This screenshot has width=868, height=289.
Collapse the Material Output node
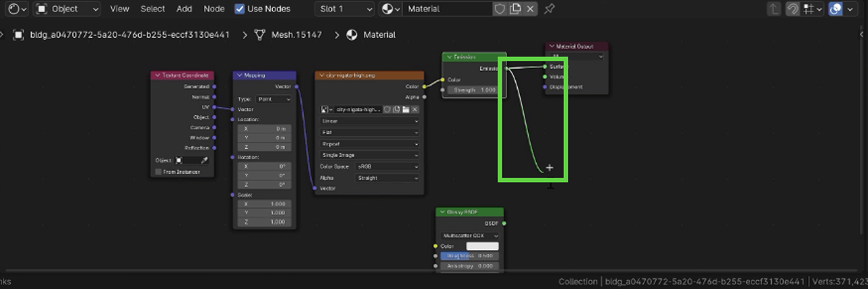coord(552,46)
